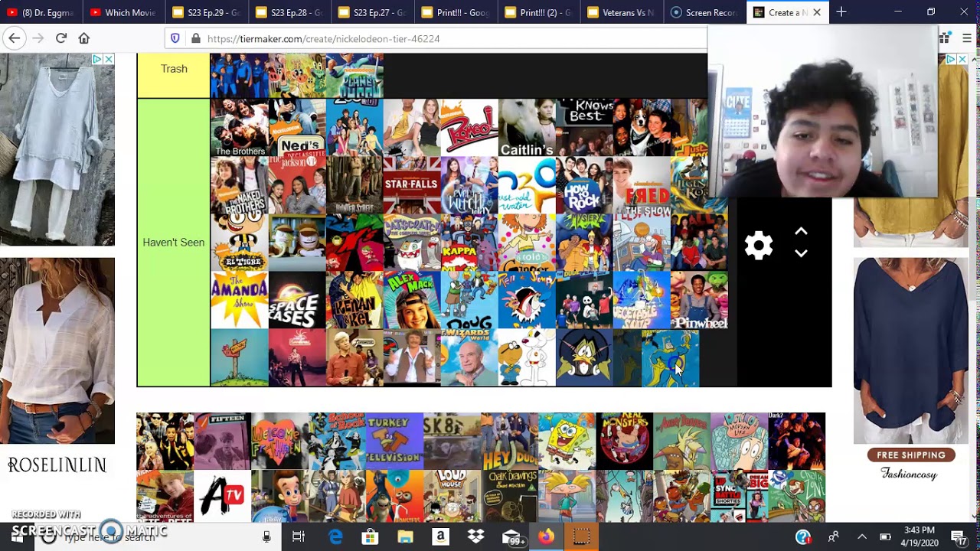
Task: Click the Space Cases thumbnail
Action: pyautogui.click(x=297, y=300)
